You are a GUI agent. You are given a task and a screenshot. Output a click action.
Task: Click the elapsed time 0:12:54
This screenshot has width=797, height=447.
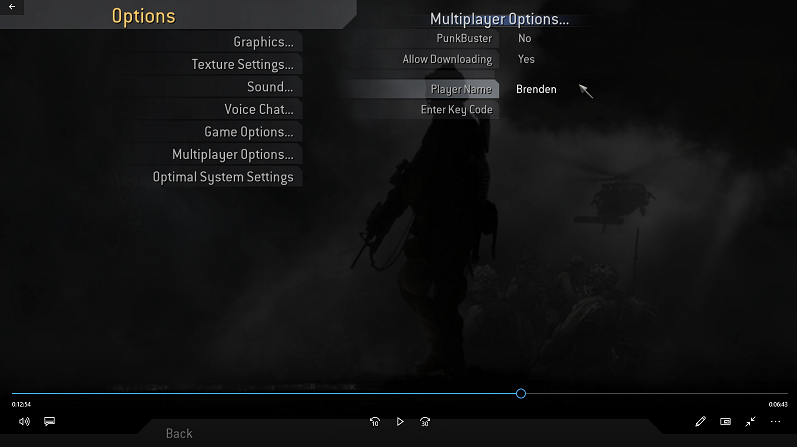pyautogui.click(x=21, y=404)
